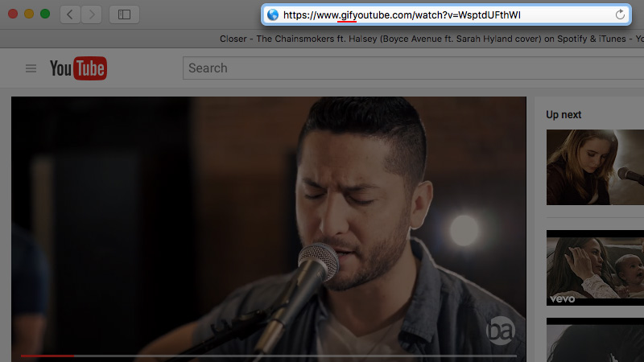644x362 pixels.
Task: Seek using the red video progress bar
Action: [269, 356]
